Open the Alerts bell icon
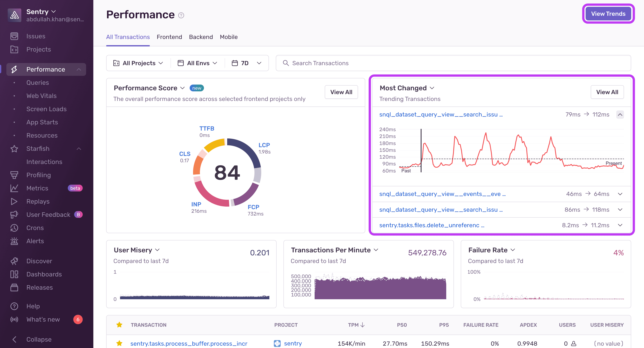This screenshot has width=644, height=348. click(x=14, y=241)
